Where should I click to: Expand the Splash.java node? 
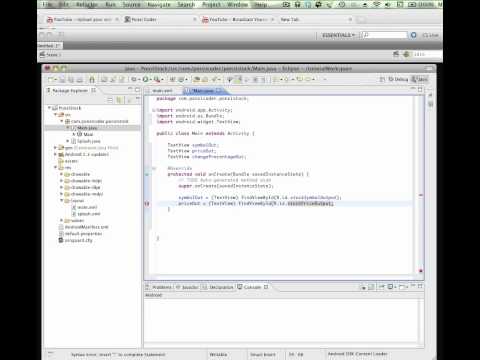pos(68,141)
